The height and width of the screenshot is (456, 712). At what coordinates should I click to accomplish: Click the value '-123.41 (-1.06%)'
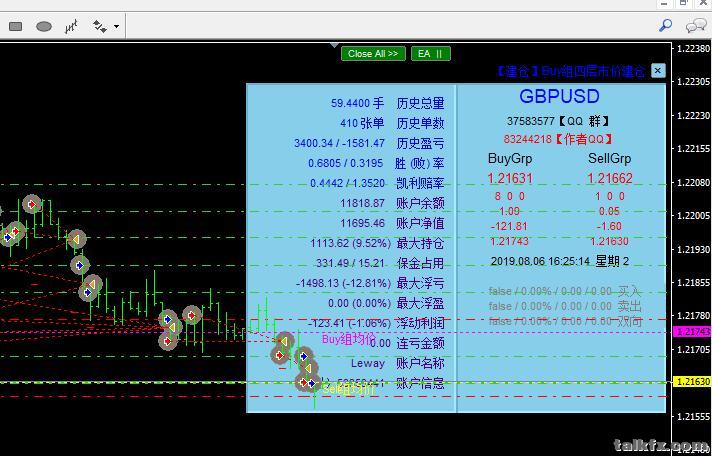click(349, 323)
